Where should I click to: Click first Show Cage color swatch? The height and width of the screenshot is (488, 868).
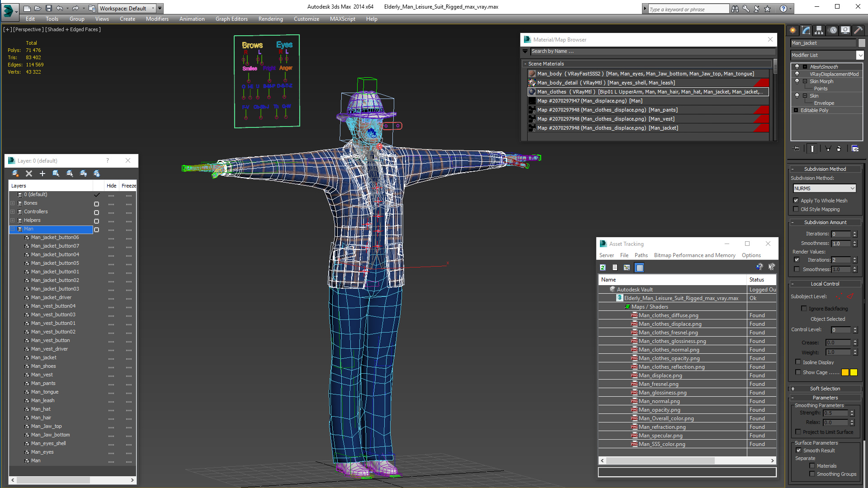point(845,372)
